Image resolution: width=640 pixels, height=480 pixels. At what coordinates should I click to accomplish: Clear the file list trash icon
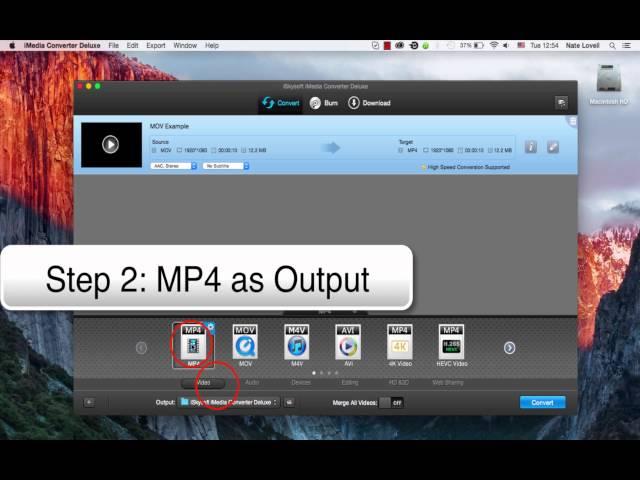(572, 121)
